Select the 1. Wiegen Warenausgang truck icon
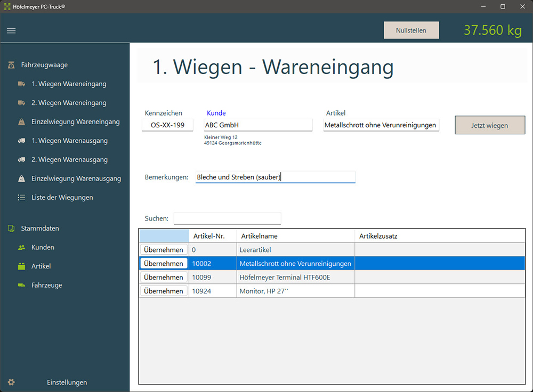The height and width of the screenshot is (392, 533). click(x=21, y=141)
